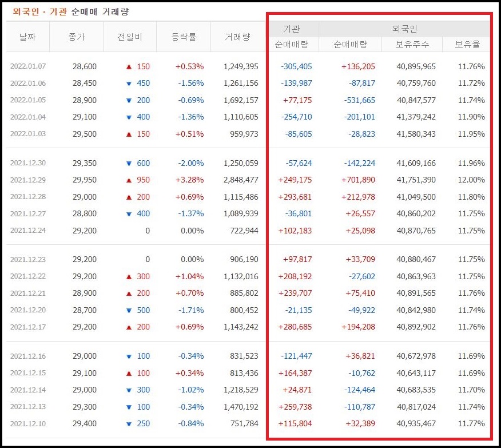
Task: Click the institution value -121,447
Action: [x=296, y=356]
